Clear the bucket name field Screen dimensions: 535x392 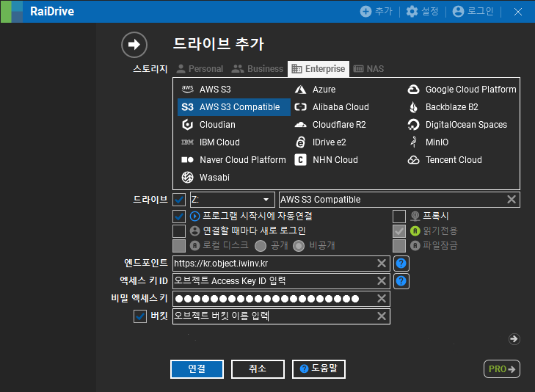[382, 316]
